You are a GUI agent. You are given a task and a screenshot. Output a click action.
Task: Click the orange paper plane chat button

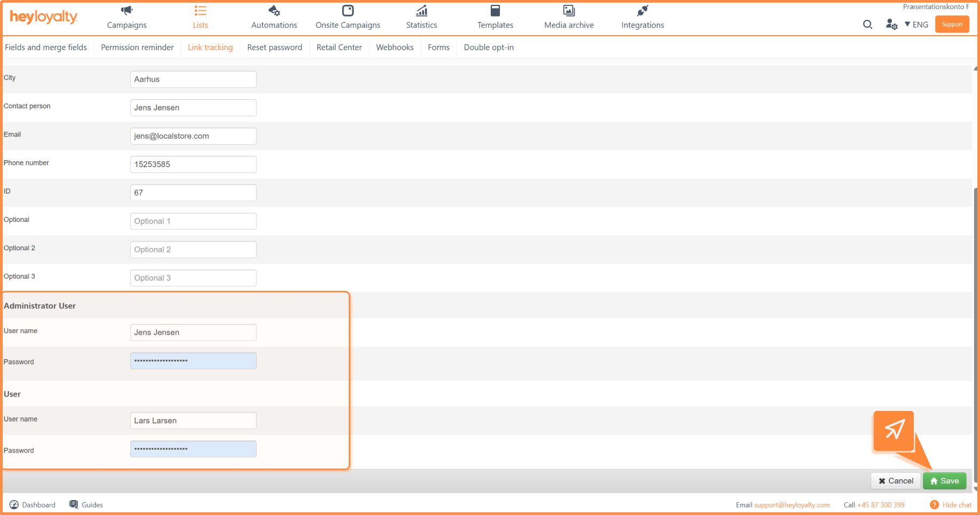pyautogui.click(x=893, y=430)
